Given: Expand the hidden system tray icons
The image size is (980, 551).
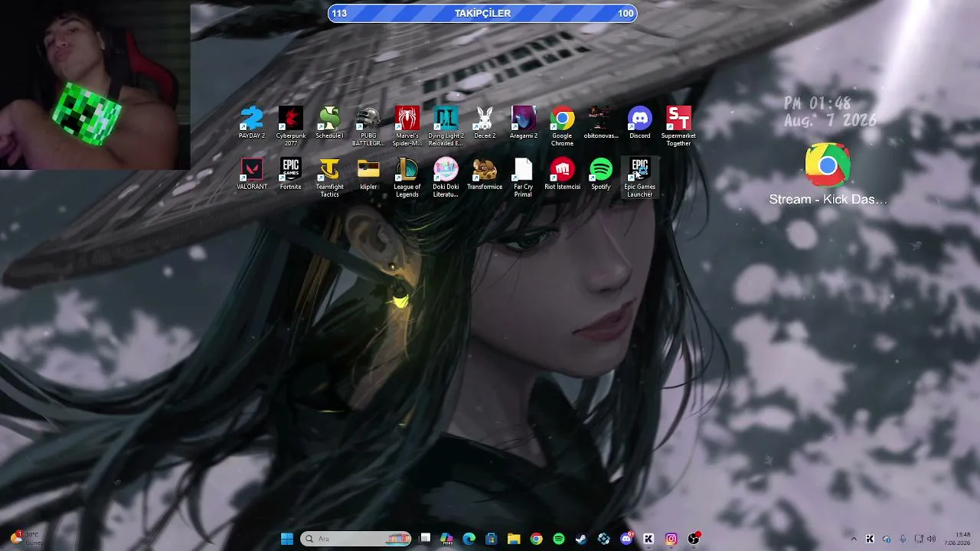Looking at the screenshot, I should (x=854, y=539).
